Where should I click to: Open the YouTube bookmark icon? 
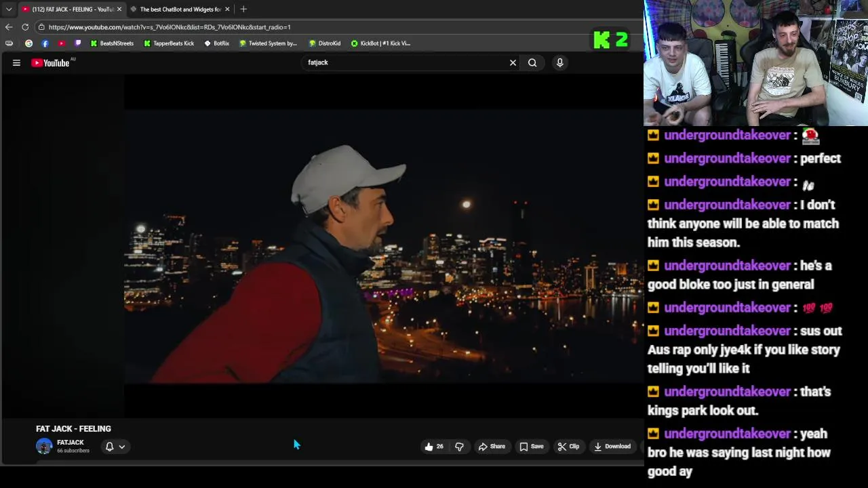click(x=62, y=43)
